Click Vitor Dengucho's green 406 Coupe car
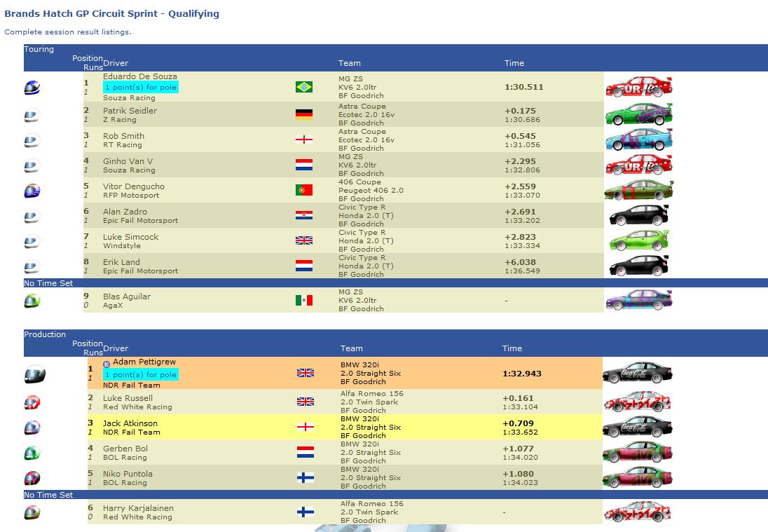The image size is (768, 532). [x=639, y=190]
